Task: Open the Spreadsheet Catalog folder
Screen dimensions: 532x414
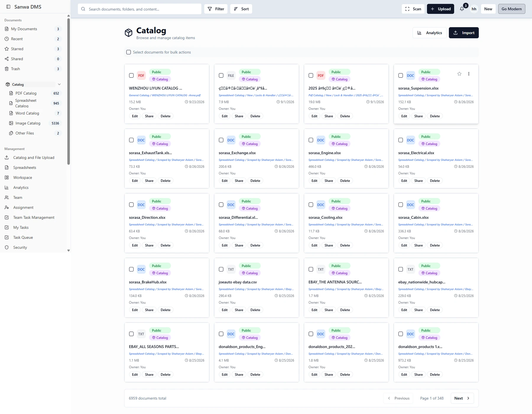Action: (x=35, y=103)
